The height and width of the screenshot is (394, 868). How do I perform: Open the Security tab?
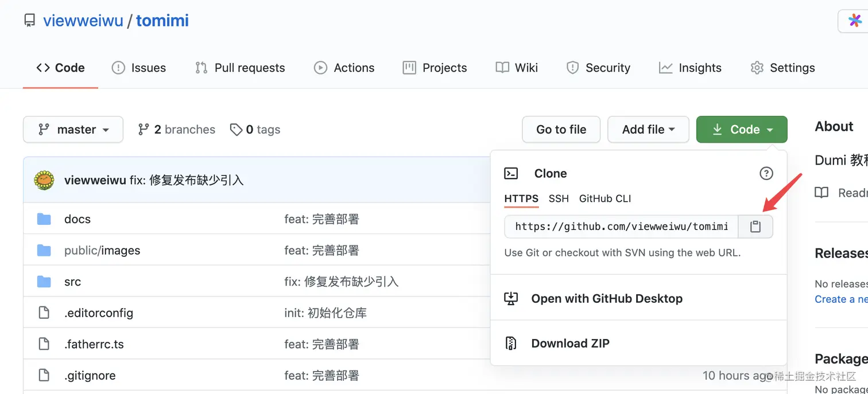tap(598, 68)
